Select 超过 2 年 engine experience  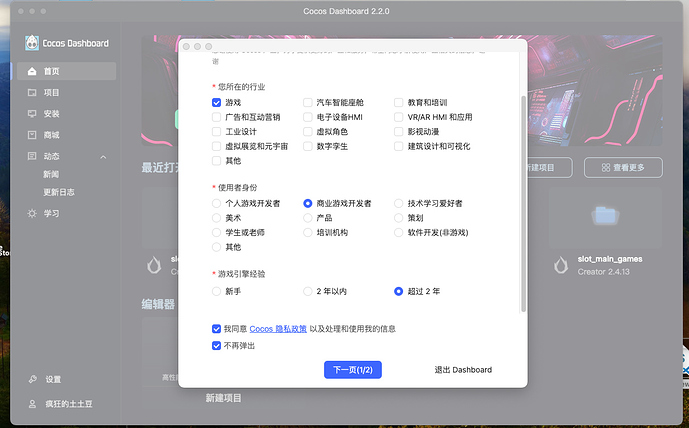(x=399, y=291)
